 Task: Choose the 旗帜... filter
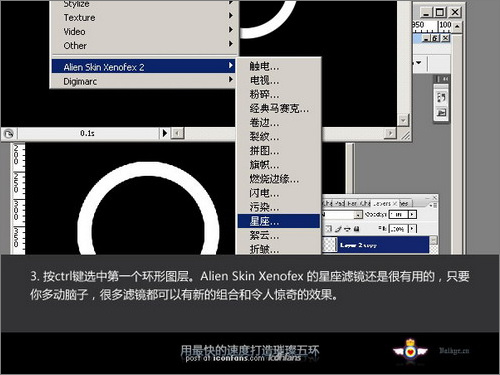click(279, 165)
